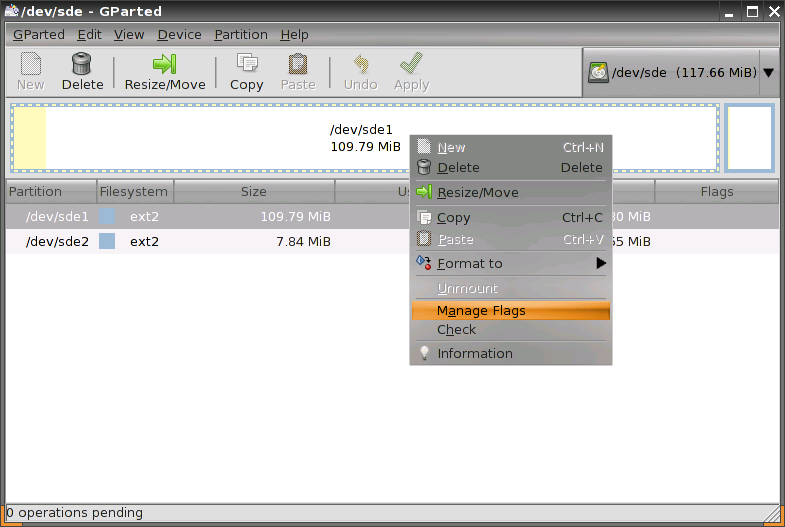Open the Partition menu in menu bar

pos(241,34)
